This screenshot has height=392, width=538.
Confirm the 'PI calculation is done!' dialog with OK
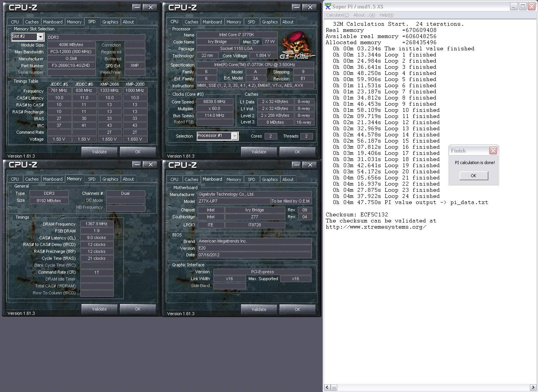click(x=473, y=176)
